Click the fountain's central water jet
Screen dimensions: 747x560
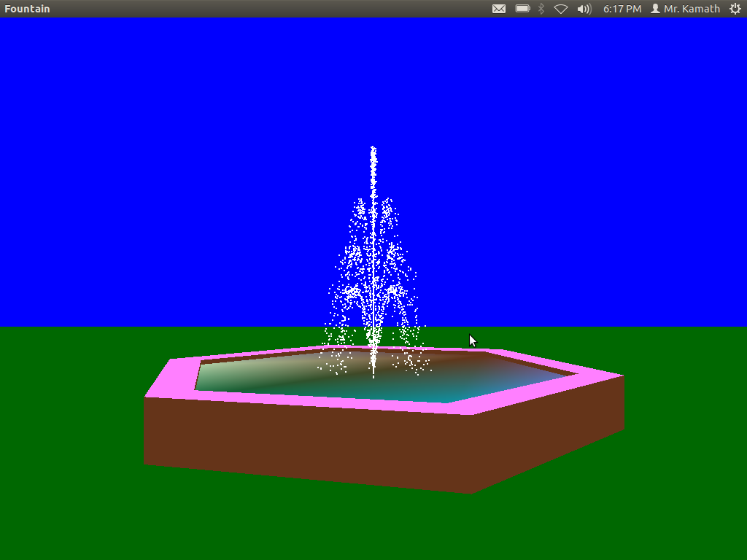coord(374,255)
